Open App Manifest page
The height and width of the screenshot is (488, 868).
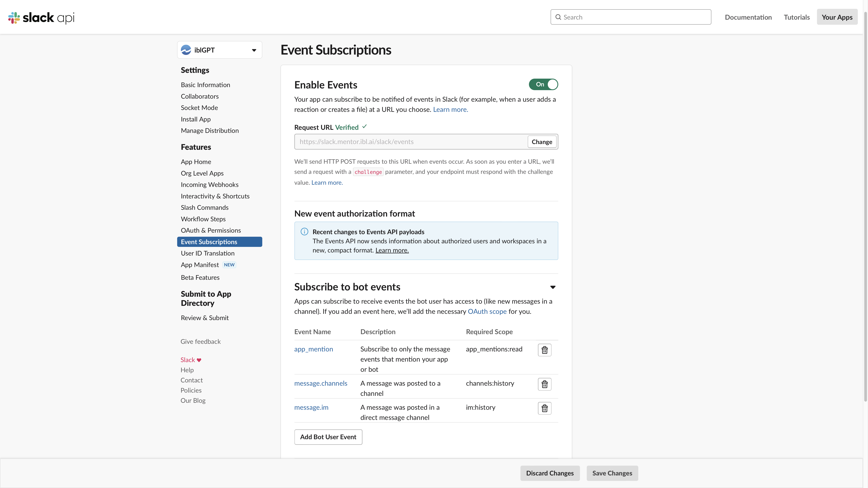point(200,265)
